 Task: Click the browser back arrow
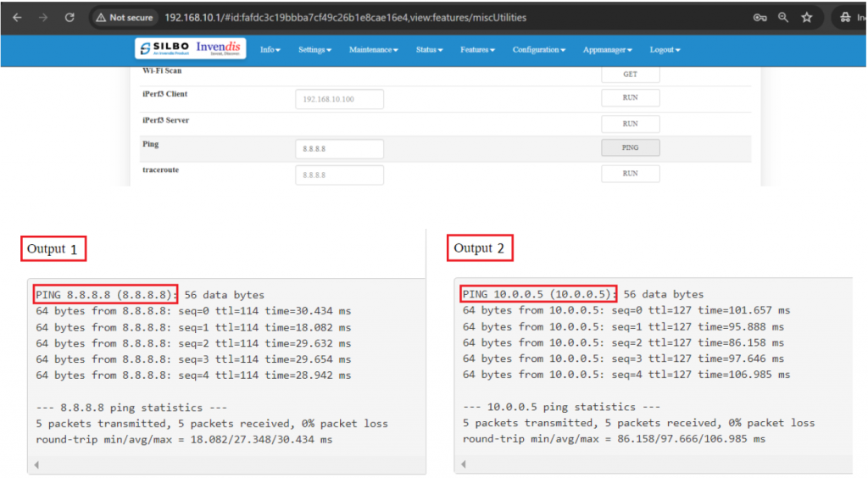(17, 17)
